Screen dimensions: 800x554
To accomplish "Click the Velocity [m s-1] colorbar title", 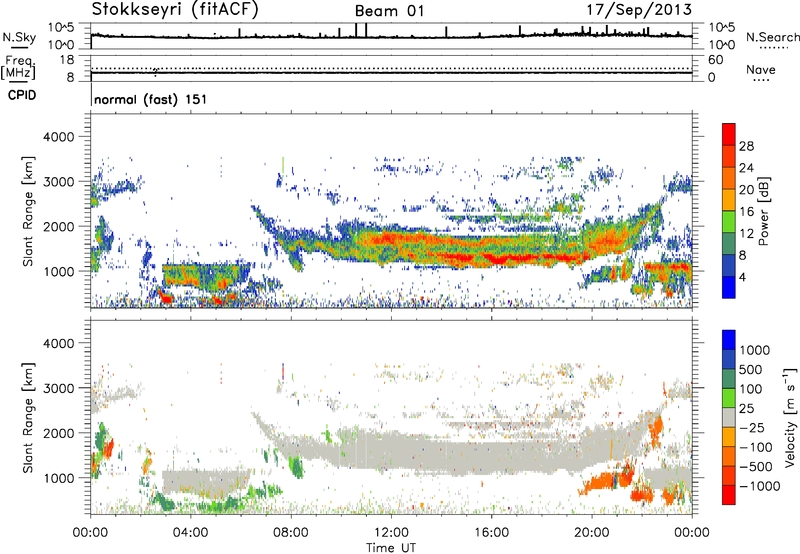I will tap(790, 417).
